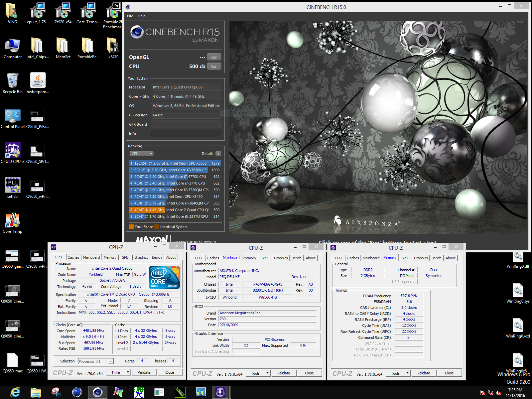Select ranking row Core i7-3770 score 662
This screenshot has height=399, width=532.
click(x=175, y=183)
